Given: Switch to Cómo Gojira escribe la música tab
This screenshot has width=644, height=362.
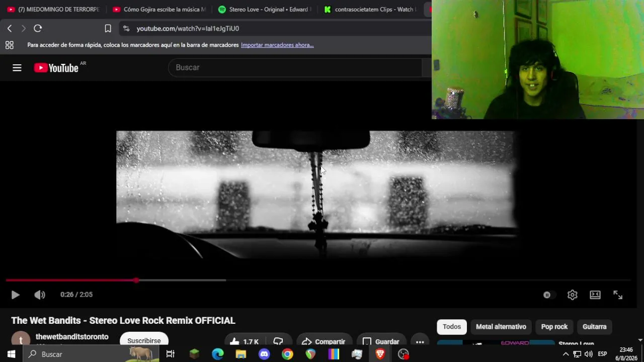Looking at the screenshot, I should coord(159,10).
